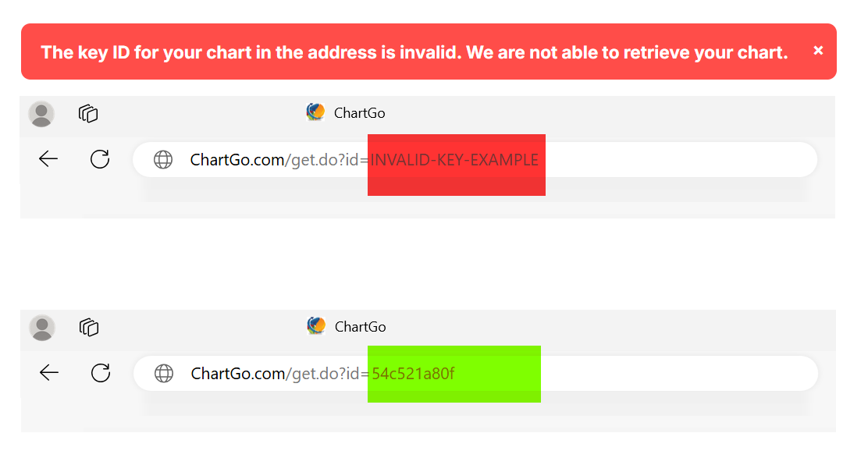This screenshot has width=868, height=458.
Task: Open the profile avatar in the bottom browser
Action: click(x=41, y=327)
